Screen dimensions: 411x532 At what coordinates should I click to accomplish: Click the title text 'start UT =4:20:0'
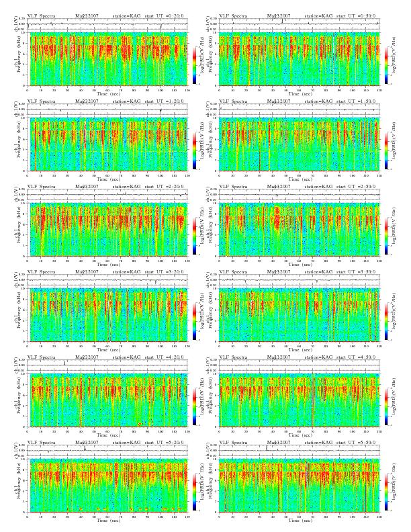pos(164,357)
